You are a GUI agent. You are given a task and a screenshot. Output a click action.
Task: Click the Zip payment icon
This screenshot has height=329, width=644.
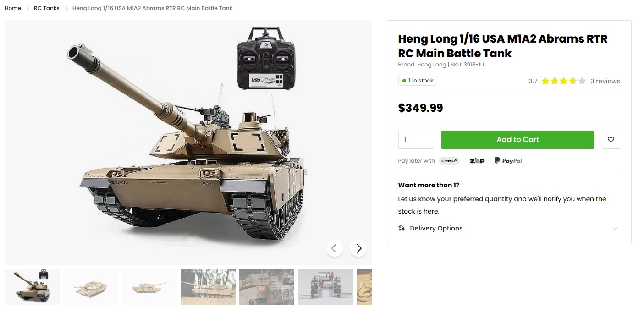(477, 160)
